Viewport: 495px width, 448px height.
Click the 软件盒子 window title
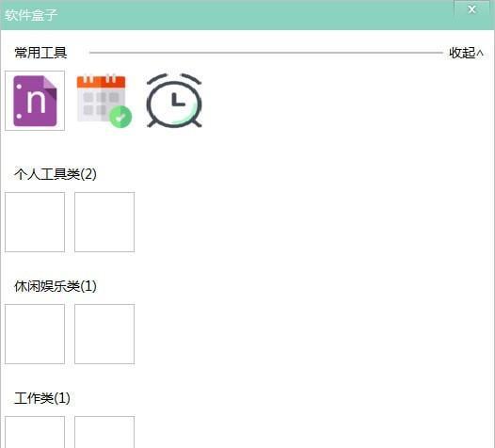pyautogui.click(x=31, y=15)
